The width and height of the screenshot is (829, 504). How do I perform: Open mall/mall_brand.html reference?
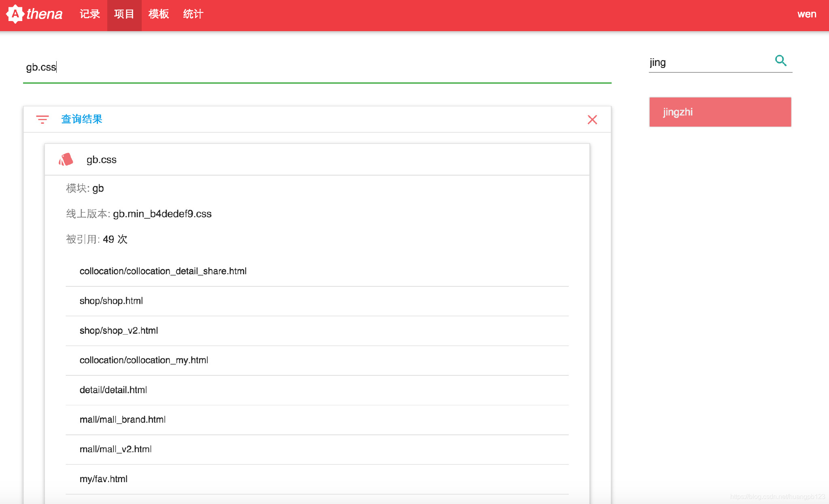pos(122,420)
